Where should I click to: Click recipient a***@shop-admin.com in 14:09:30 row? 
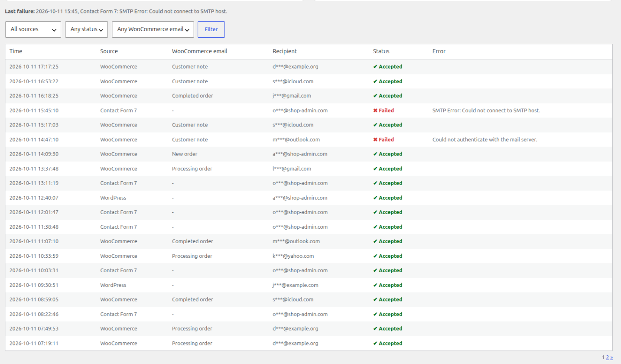click(300, 154)
